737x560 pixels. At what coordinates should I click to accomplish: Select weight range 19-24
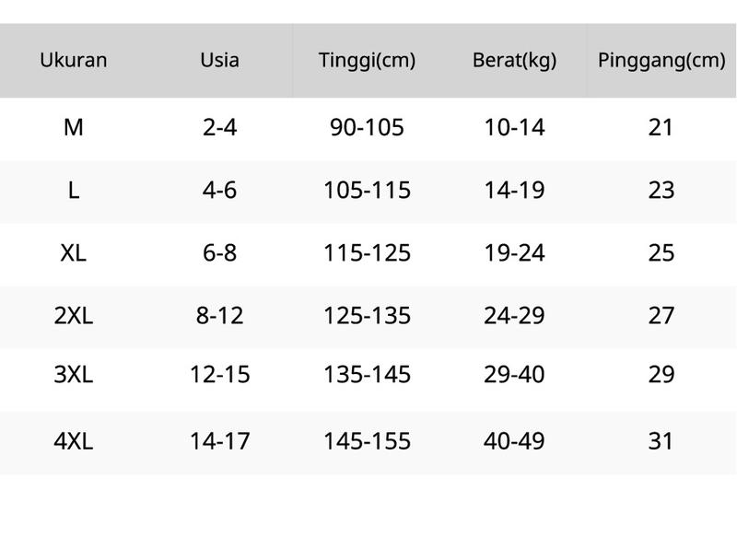pyautogui.click(x=514, y=252)
